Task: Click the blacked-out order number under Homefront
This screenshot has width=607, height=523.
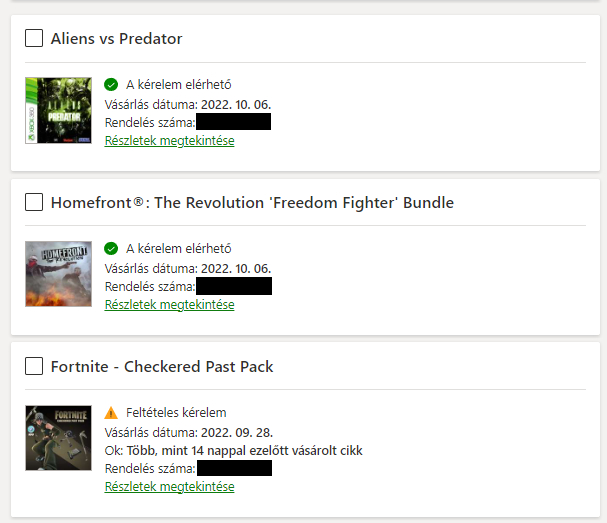Action: click(233, 287)
